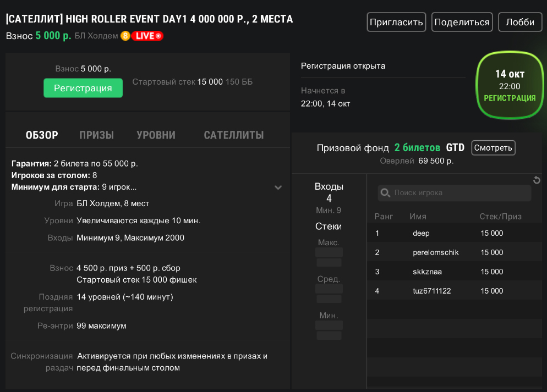
Task: Switch to the ПРИЗЫ tab
Action: pyautogui.click(x=96, y=135)
